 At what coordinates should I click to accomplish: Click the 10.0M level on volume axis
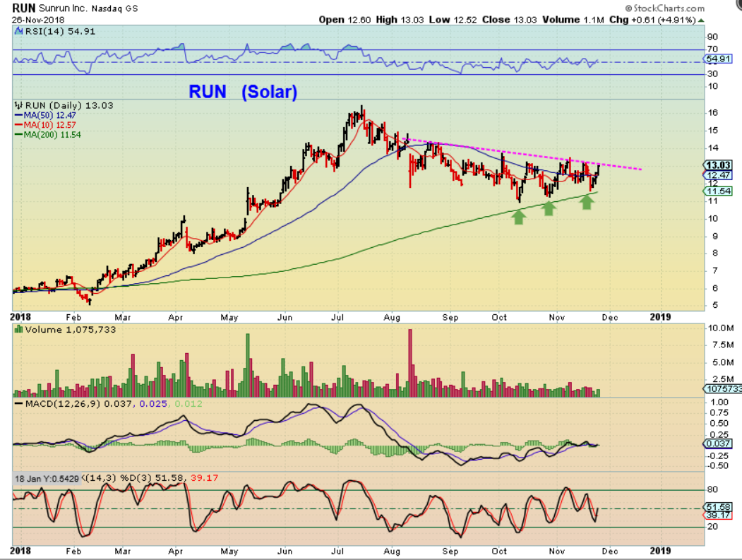coord(721,328)
